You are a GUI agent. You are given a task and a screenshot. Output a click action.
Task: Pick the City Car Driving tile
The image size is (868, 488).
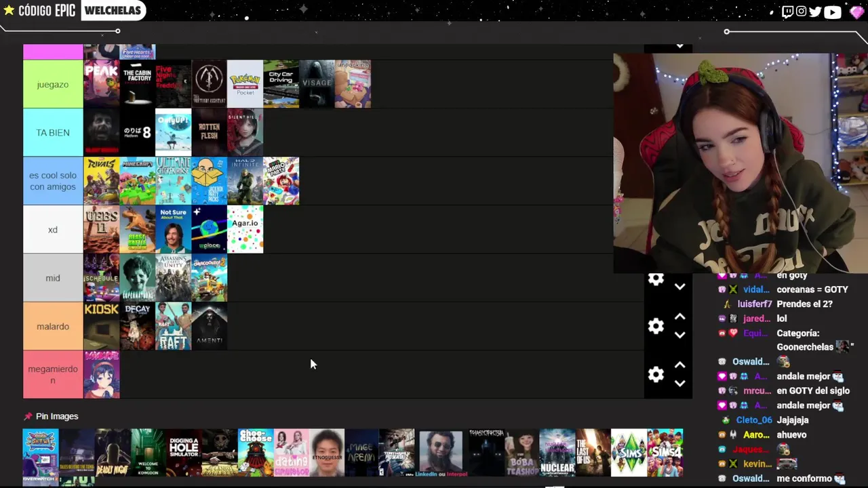(x=281, y=84)
